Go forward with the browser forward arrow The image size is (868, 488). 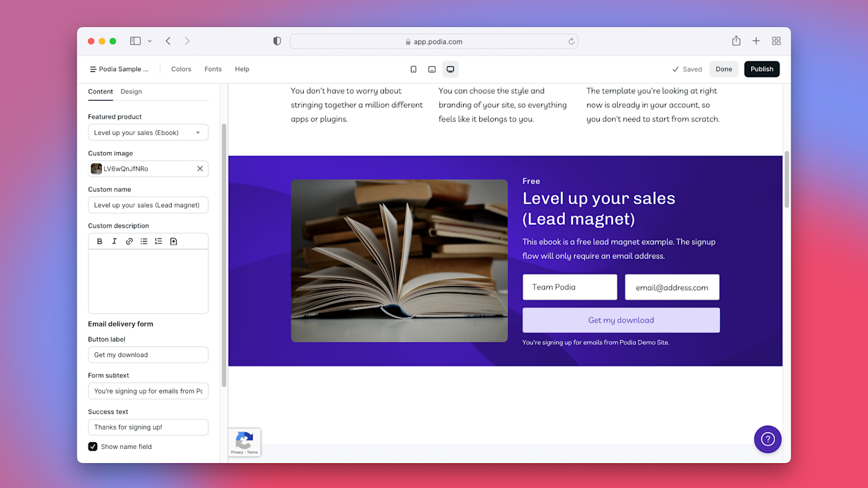pyautogui.click(x=187, y=41)
